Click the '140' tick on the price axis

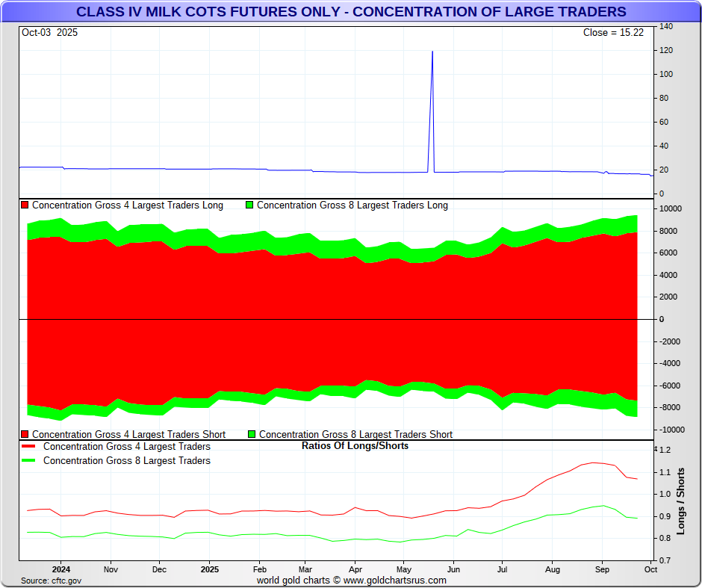point(666,26)
